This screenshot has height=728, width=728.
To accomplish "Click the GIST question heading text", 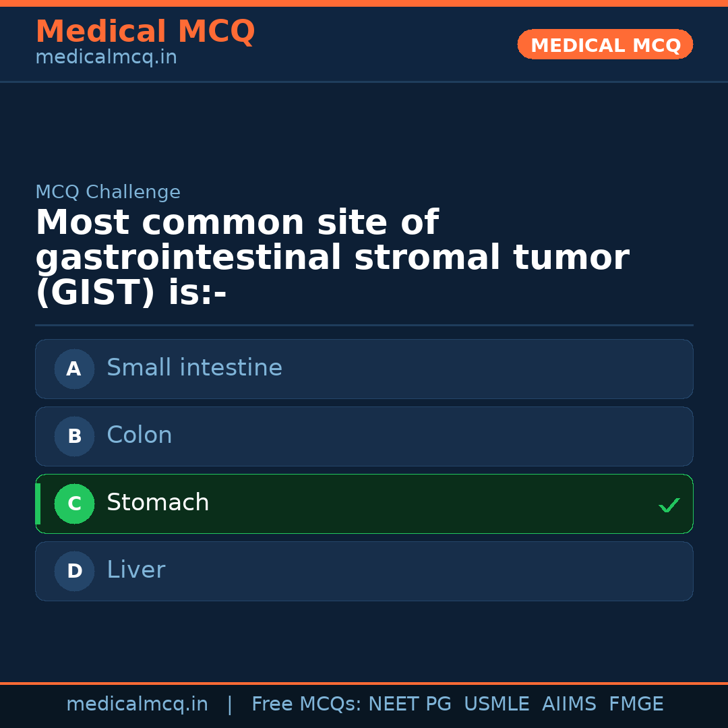I will tap(332, 258).
